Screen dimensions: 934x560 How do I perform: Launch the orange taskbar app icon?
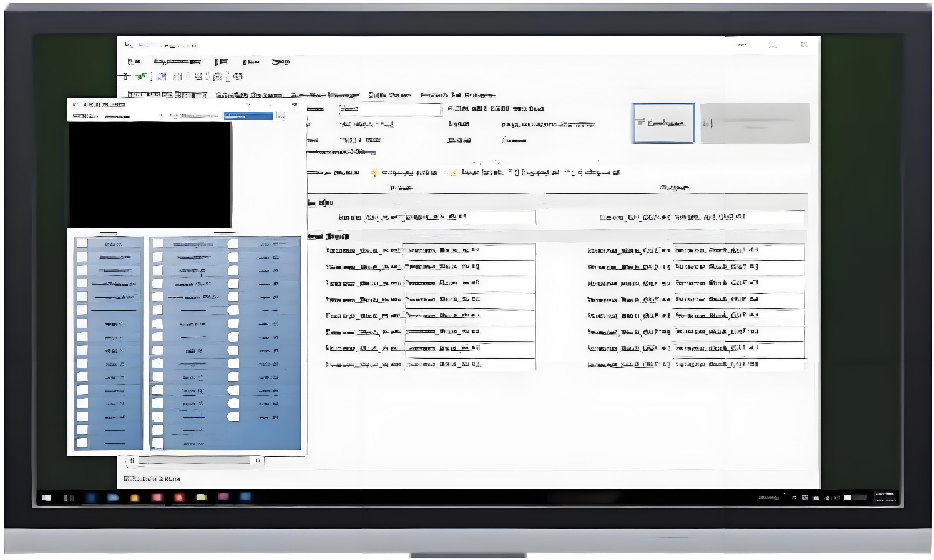(135, 498)
